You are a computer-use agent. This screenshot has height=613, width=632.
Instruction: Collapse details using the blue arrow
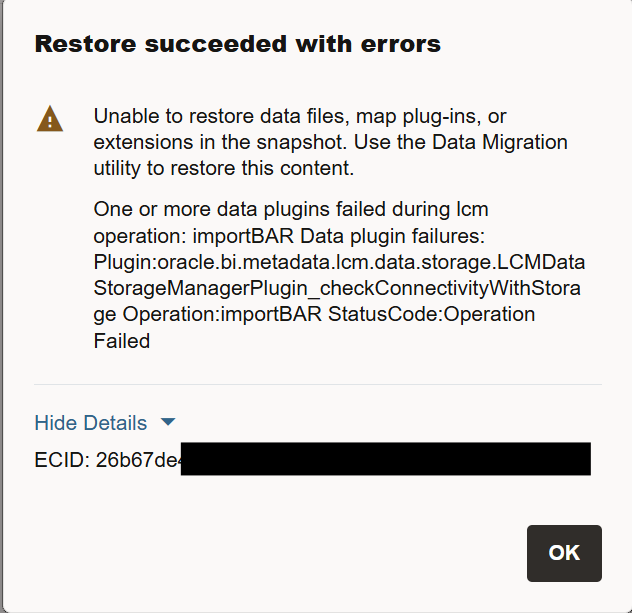(168, 422)
